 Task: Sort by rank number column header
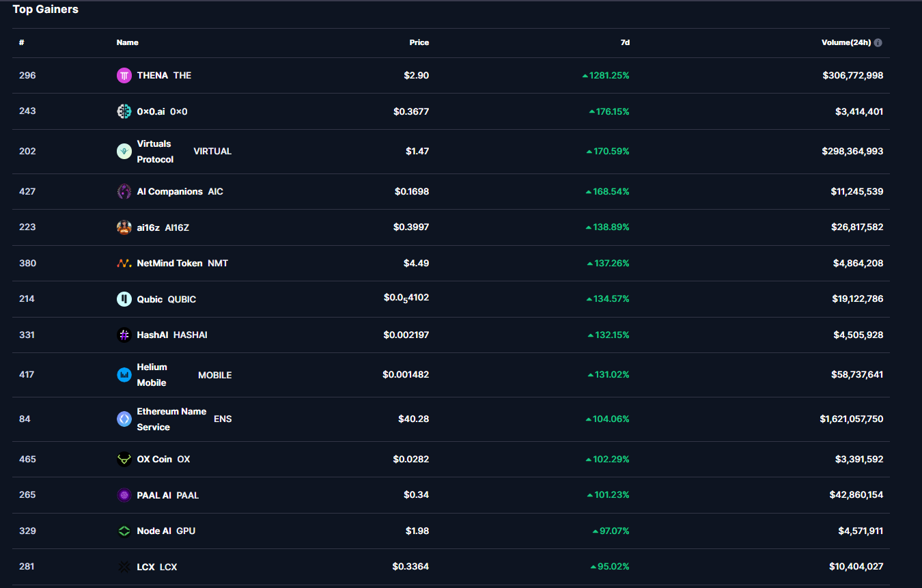click(22, 42)
